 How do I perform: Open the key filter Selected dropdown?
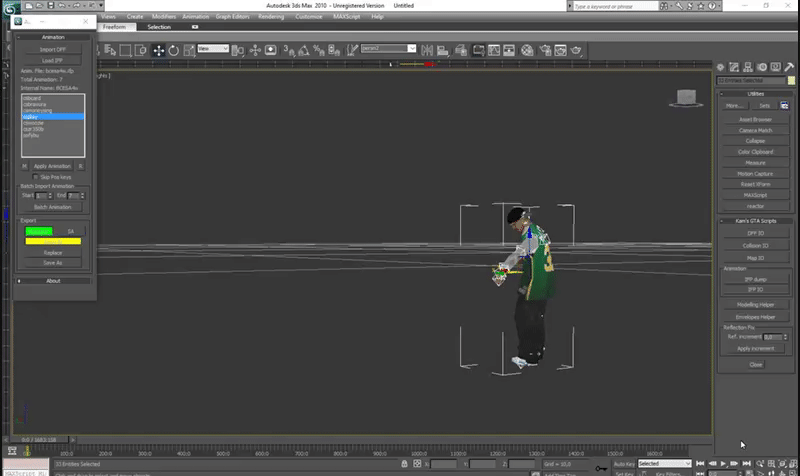664,464
